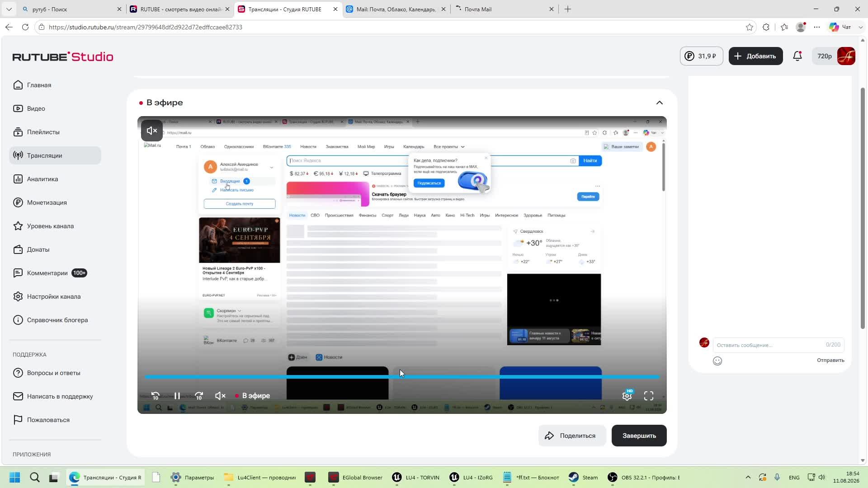Select Трансляции in the sidebar
The image size is (868, 488).
point(55,155)
